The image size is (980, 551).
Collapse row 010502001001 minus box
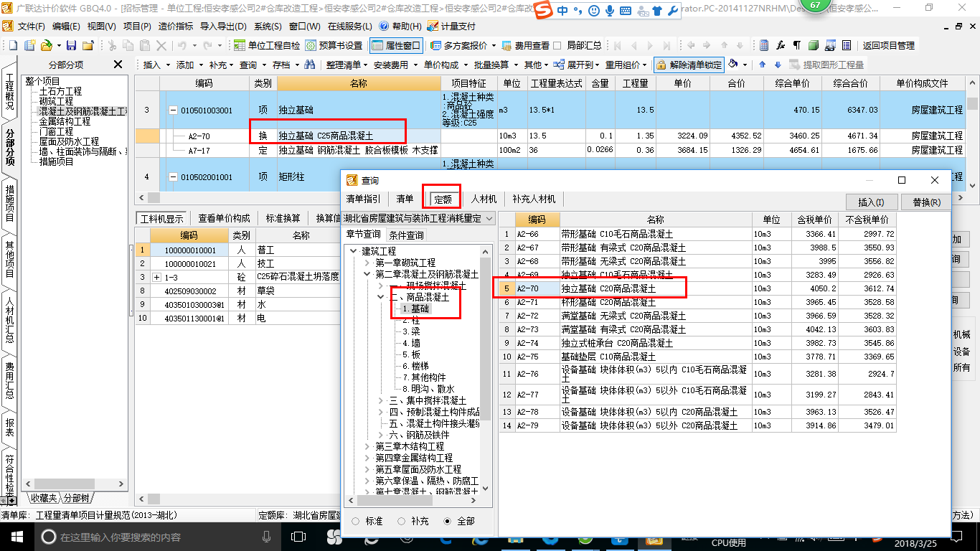173,176
